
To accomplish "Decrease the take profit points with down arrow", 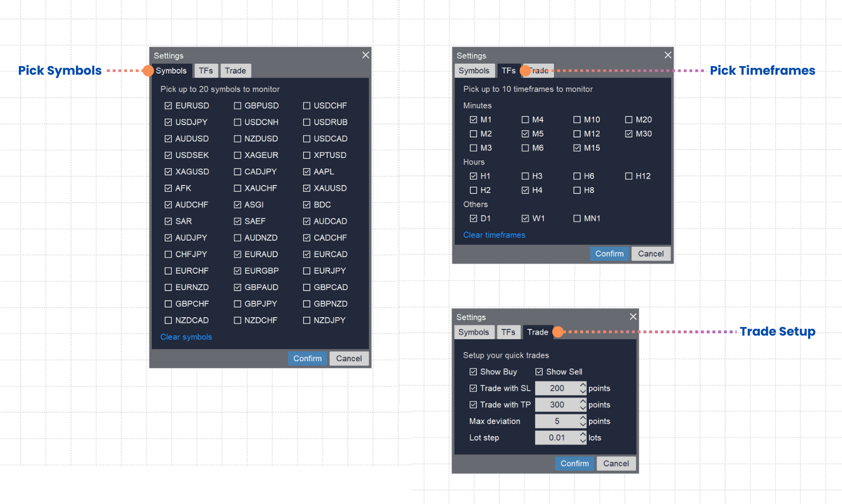I will [583, 408].
